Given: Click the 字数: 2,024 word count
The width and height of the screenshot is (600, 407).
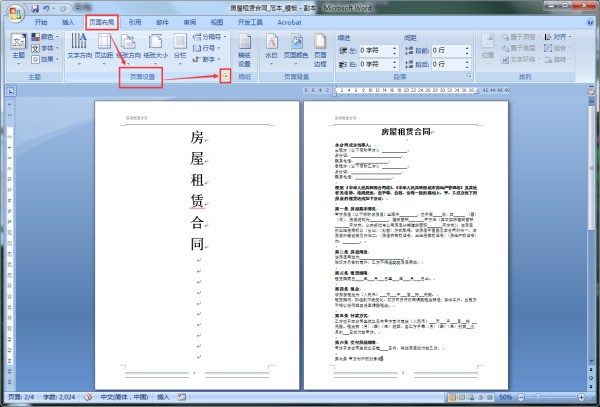Looking at the screenshot, I should (59, 397).
